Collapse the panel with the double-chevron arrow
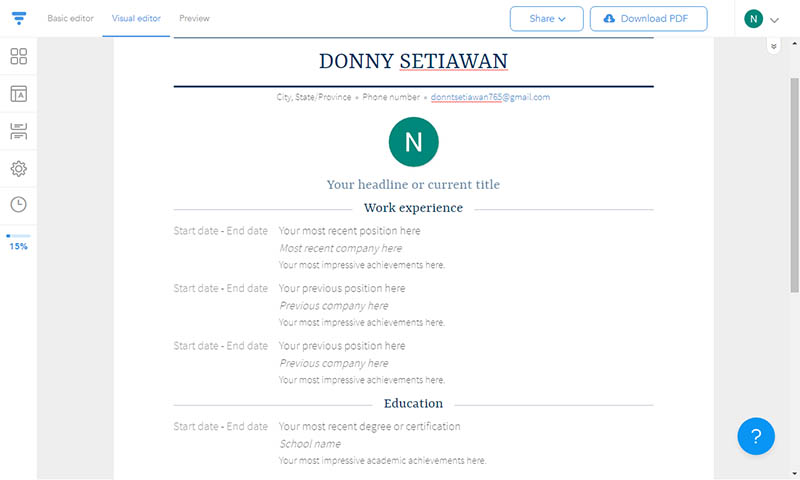This screenshot has width=800, height=480. coord(772,47)
